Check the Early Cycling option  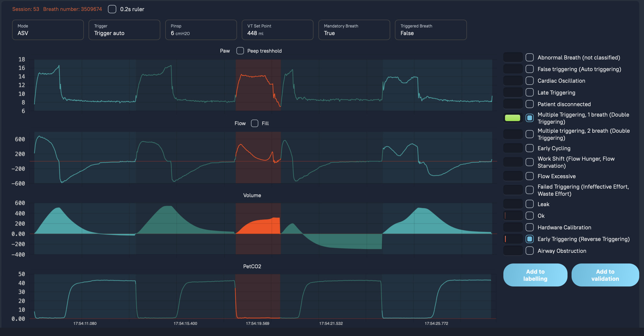point(530,148)
